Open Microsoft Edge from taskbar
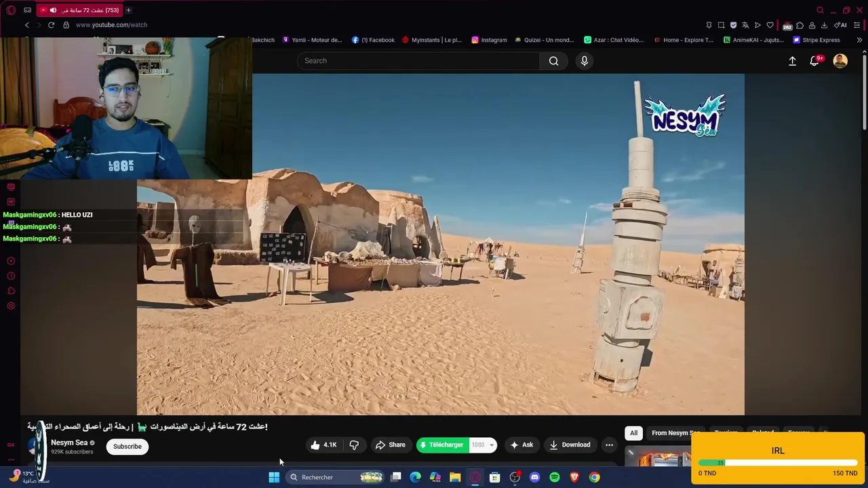 click(416, 477)
